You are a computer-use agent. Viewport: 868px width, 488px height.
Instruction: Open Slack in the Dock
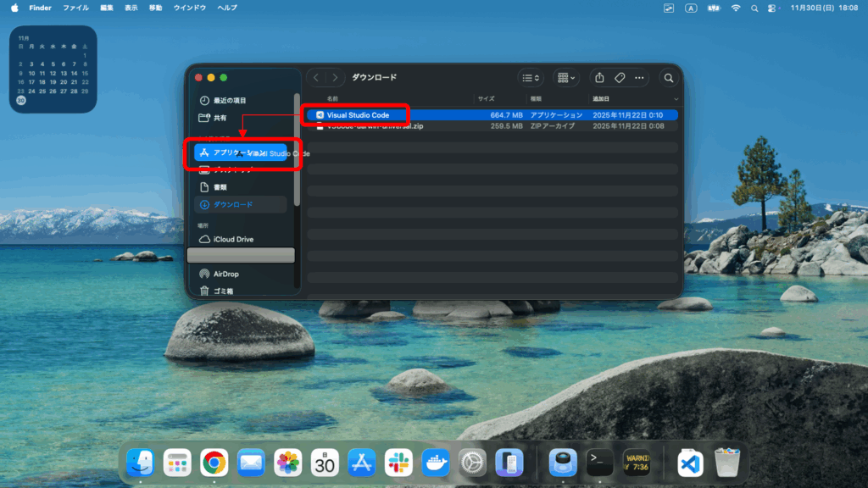398,463
